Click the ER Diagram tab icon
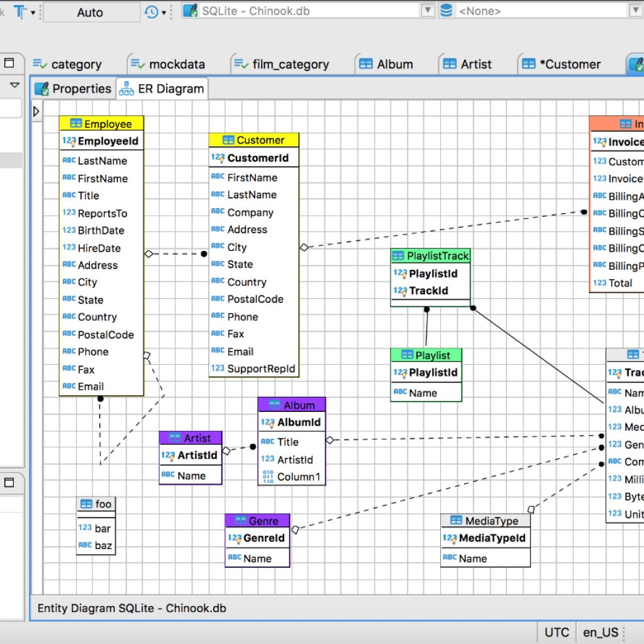 pyautogui.click(x=126, y=88)
